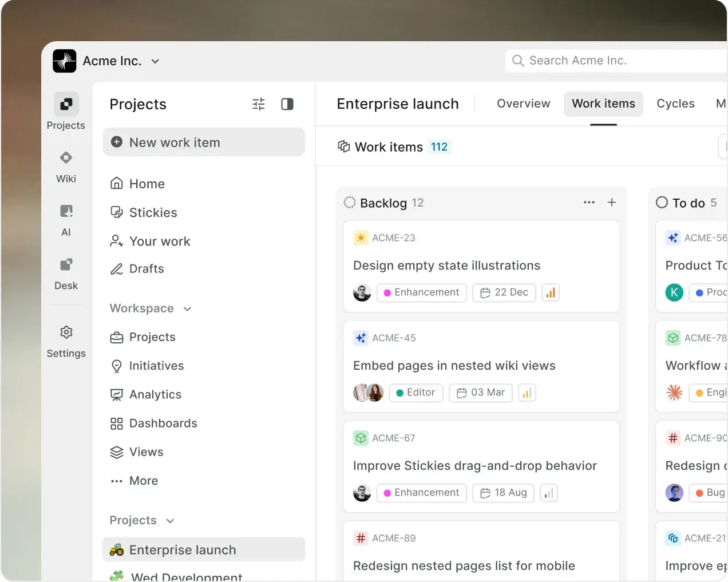Image resolution: width=728 pixels, height=582 pixels.
Task: Open Wiki in the left rail
Action: pyautogui.click(x=66, y=166)
